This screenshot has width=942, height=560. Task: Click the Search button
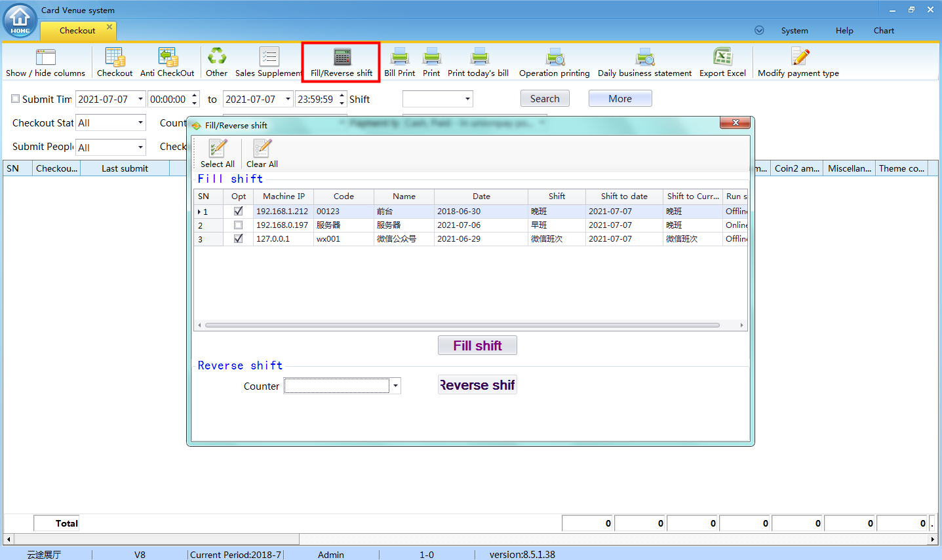click(545, 98)
